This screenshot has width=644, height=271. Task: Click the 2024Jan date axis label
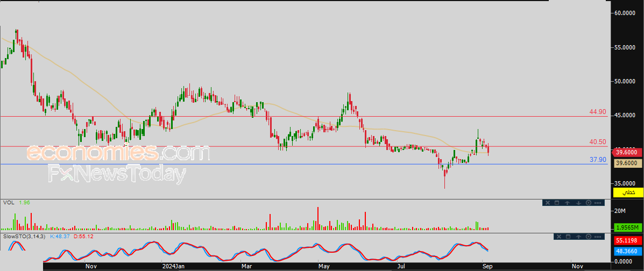point(173,267)
